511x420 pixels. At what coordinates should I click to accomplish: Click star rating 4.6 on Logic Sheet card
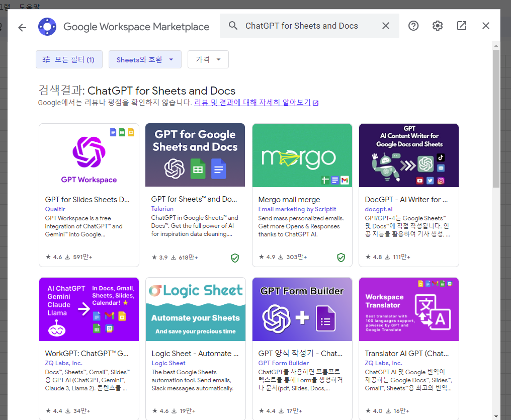coord(160,411)
